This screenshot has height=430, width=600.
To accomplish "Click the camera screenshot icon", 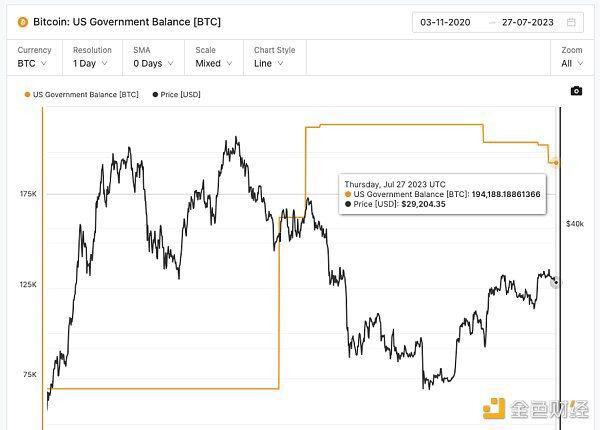I will tap(576, 91).
